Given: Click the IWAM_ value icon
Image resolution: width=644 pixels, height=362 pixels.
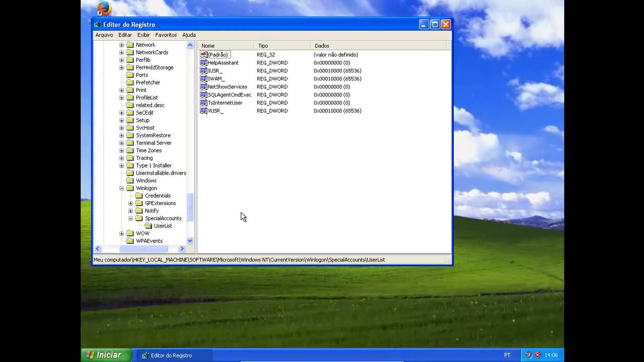Looking at the screenshot, I should [203, 78].
